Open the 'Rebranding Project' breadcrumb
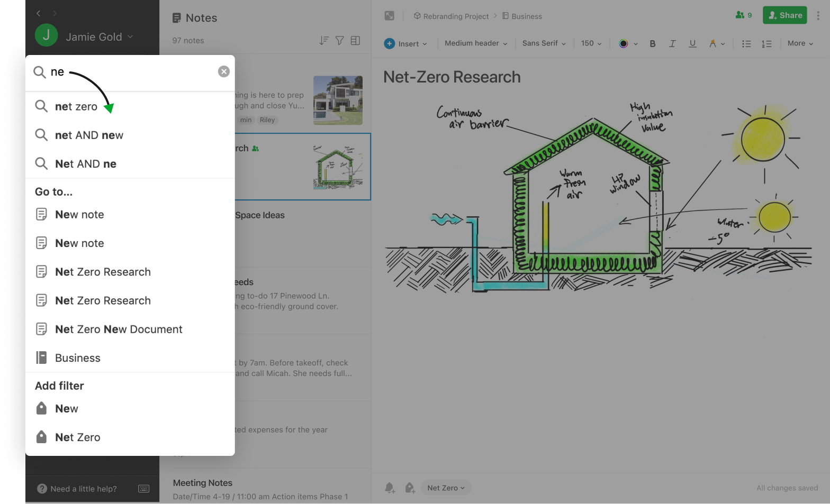The image size is (830, 504). tap(451, 16)
